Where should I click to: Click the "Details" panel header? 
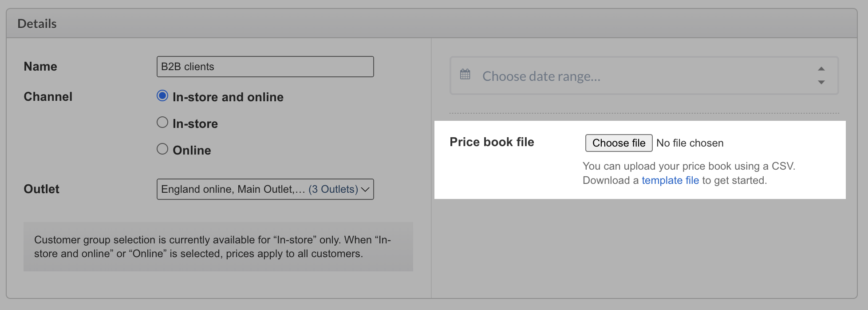[x=37, y=24]
